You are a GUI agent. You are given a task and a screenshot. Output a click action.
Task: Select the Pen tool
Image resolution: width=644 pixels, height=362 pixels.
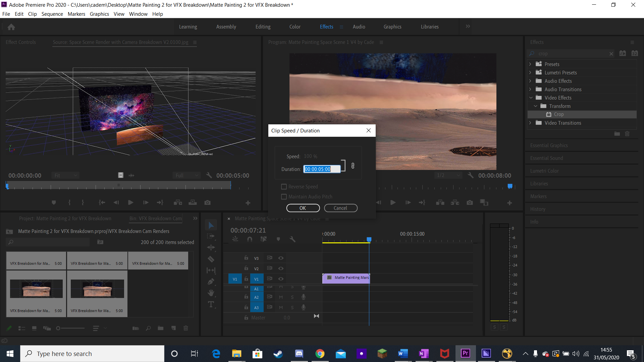(x=211, y=282)
